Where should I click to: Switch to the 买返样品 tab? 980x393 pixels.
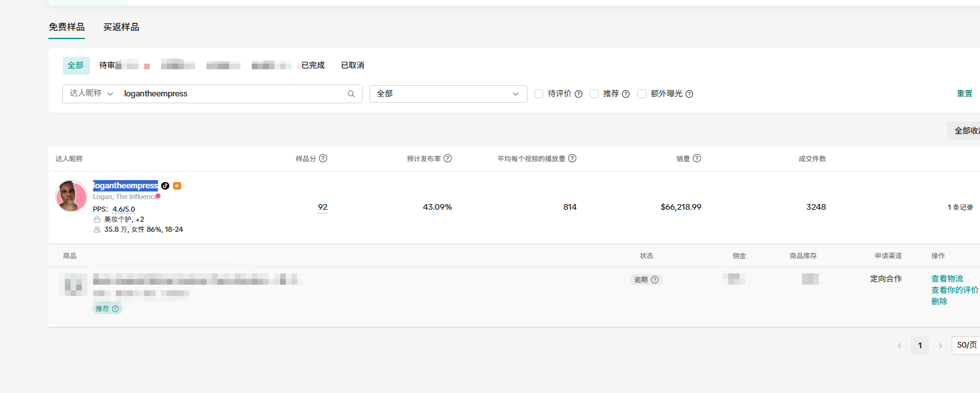(x=121, y=27)
